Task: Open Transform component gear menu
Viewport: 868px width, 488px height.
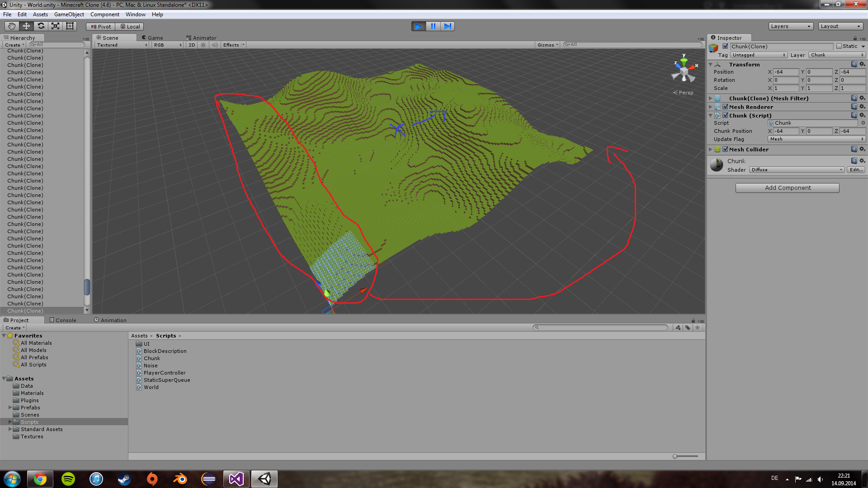Action: pyautogui.click(x=862, y=64)
